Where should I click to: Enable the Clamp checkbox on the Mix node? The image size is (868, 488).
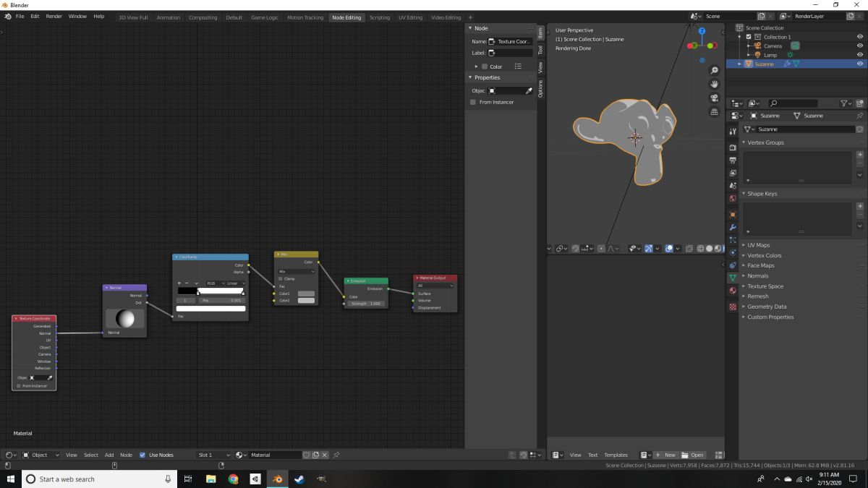[281, 278]
